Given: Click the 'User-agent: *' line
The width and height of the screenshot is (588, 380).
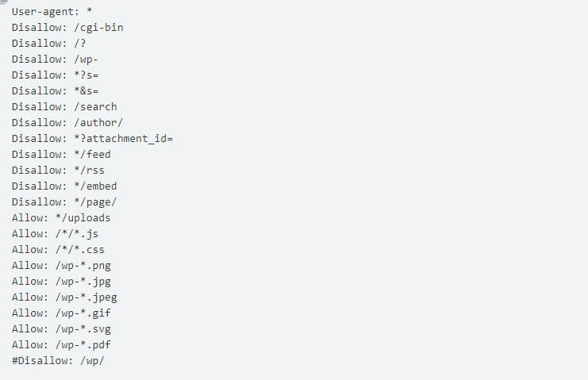Looking at the screenshot, I should [52, 12].
